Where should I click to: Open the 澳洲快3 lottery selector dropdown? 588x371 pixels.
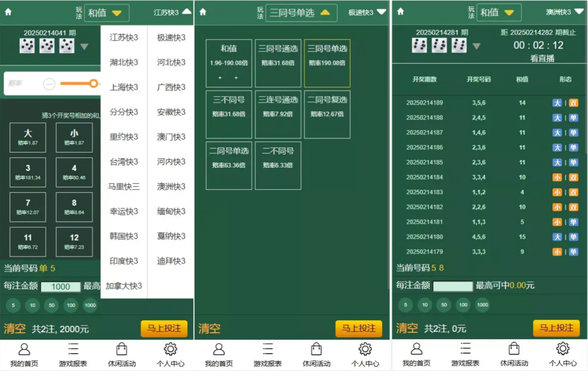click(x=564, y=12)
